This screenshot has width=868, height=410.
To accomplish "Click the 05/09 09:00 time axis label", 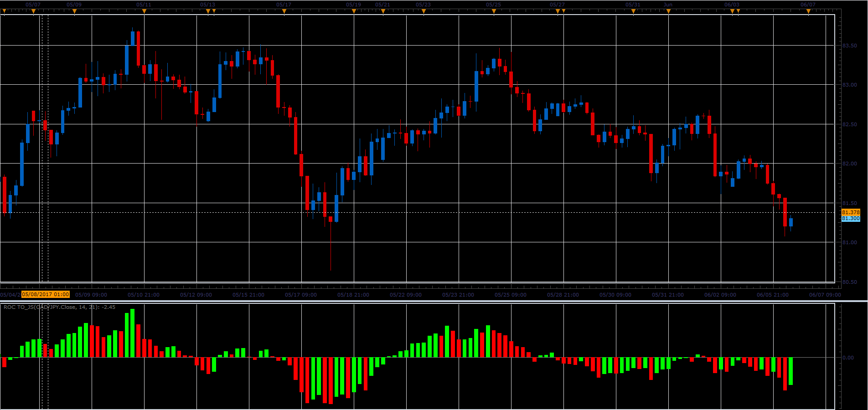I will (91, 295).
